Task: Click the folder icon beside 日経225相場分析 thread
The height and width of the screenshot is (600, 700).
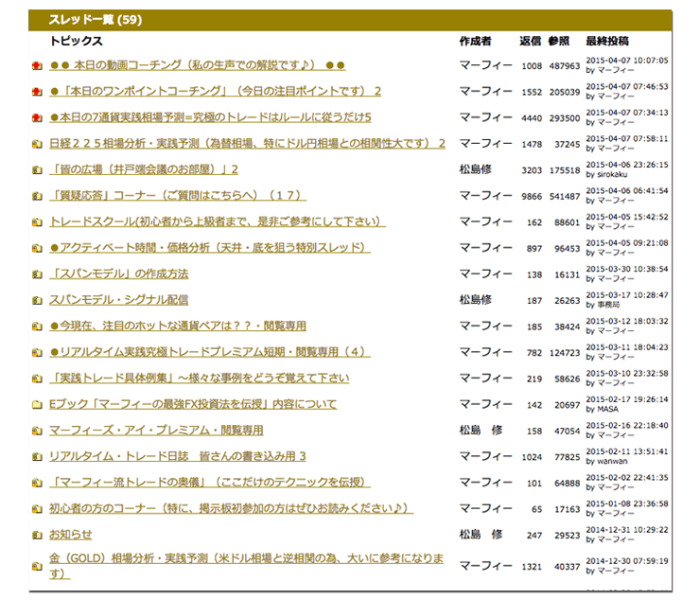Action: (x=37, y=145)
